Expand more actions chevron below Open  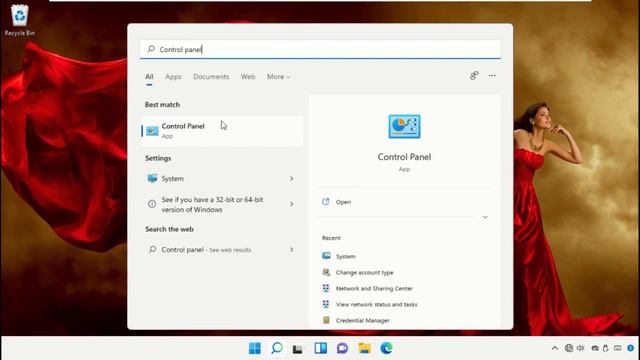[485, 217]
